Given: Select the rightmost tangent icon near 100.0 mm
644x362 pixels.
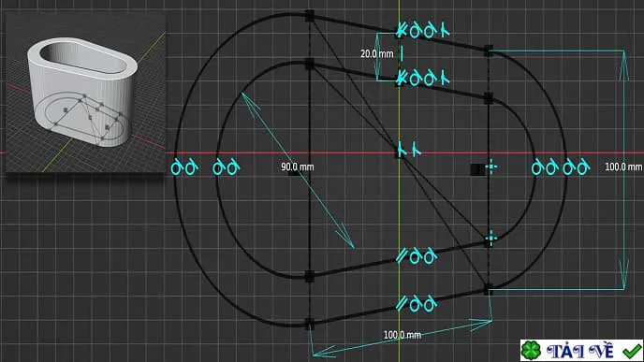Looking at the screenshot, I should click(x=583, y=167).
